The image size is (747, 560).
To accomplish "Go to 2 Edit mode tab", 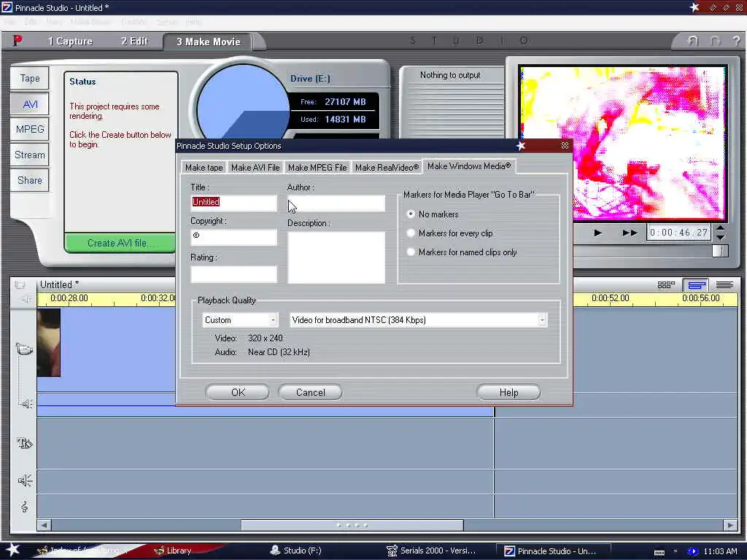I will pyautogui.click(x=134, y=42).
